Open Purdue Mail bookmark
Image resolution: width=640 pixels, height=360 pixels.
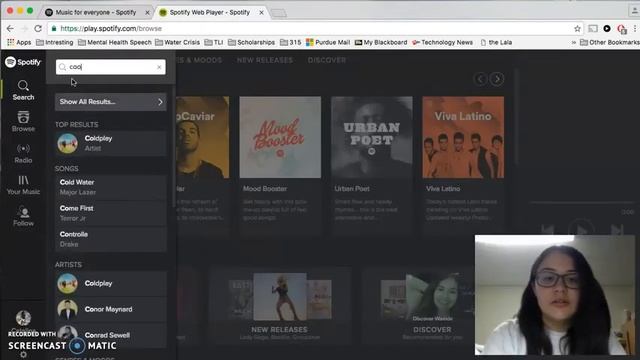(x=328, y=42)
